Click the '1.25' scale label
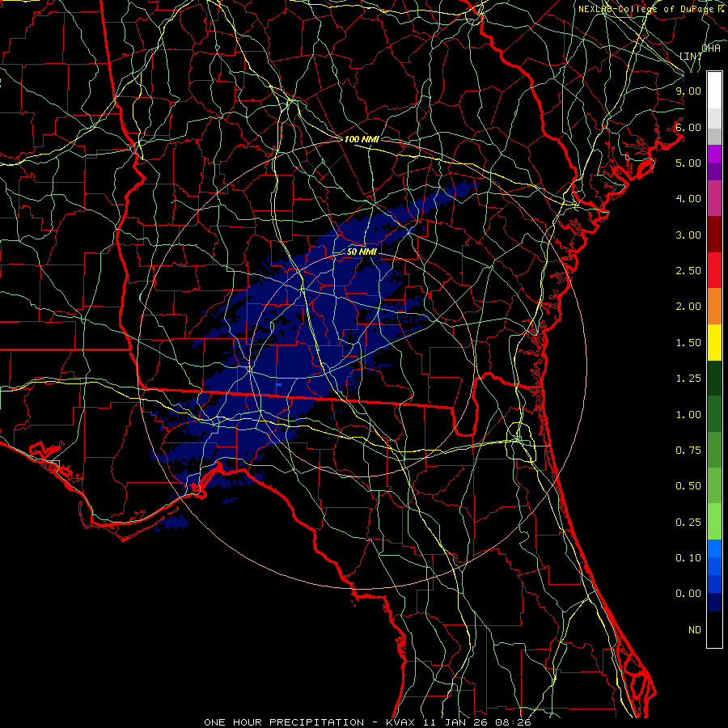 click(x=688, y=379)
